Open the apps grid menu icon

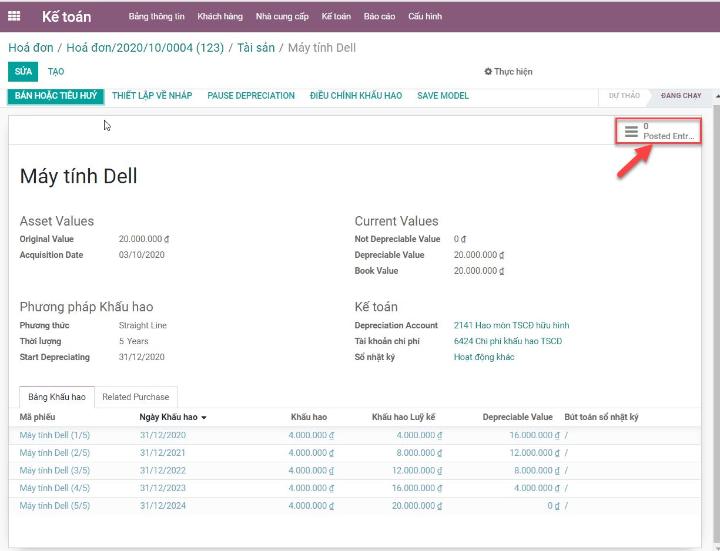pos(15,17)
